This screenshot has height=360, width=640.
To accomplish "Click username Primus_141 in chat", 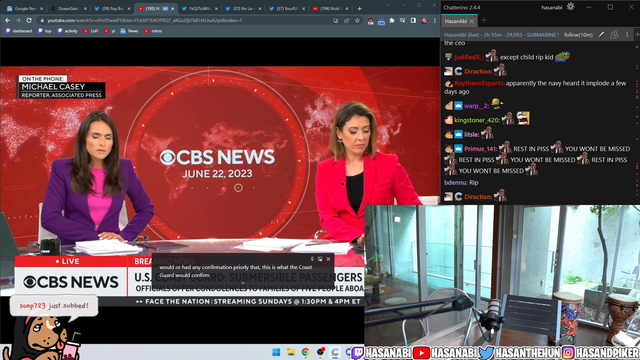I will 481,149.
